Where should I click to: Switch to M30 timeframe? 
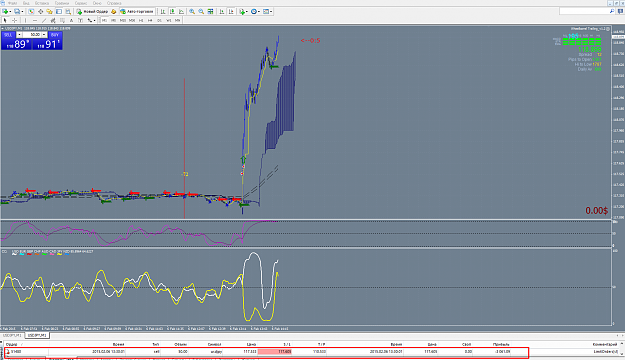tap(132, 20)
